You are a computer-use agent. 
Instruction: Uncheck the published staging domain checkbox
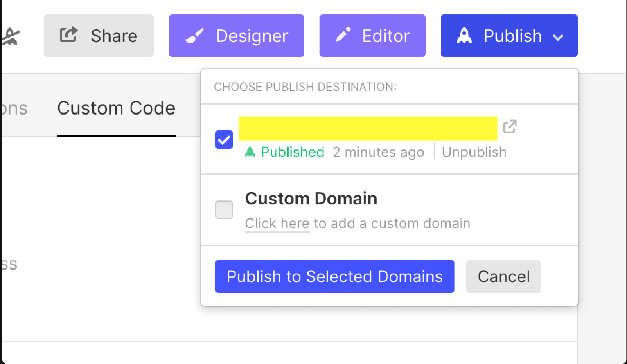click(224, 140)
